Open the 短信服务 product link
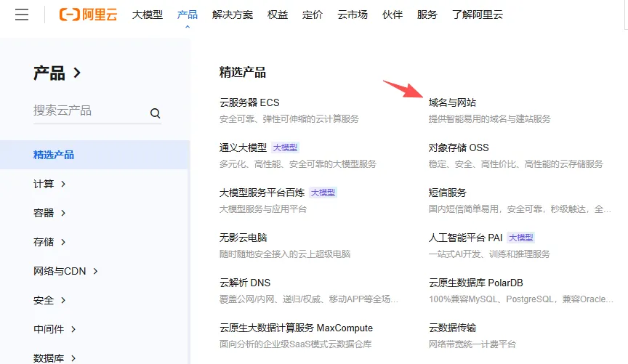Screen dimensions: 628x364 pyautogui.click(x=447, y=193)
